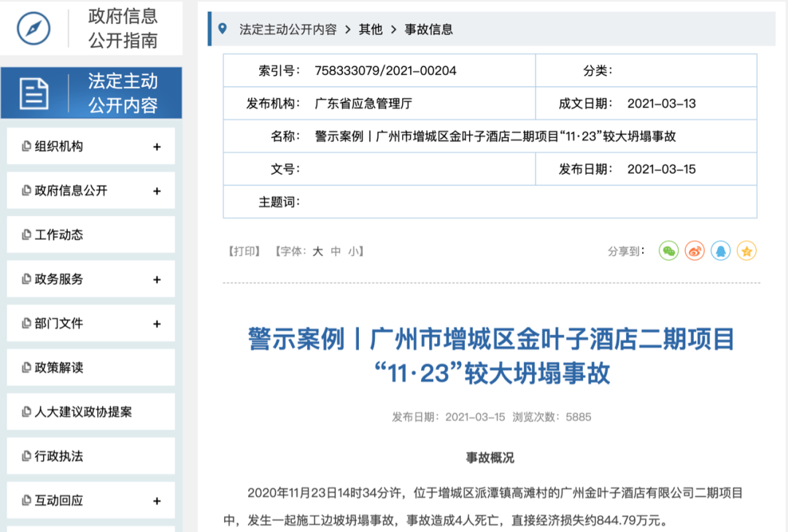
Task: Expand the 互动回应 section with its plus
Action: point(157,501)
